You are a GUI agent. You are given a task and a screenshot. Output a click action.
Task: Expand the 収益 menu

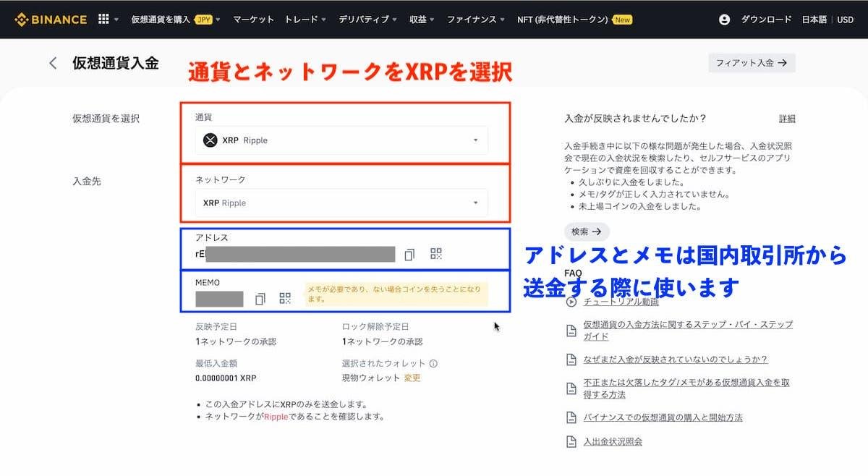pyautogui.click(x=422, y=20)
